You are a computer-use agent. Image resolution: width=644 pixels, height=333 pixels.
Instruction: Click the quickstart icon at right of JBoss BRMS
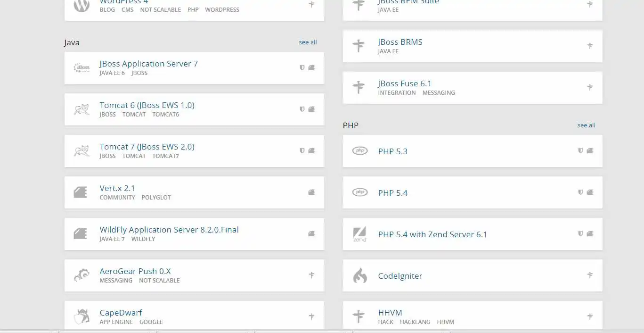coord(590,46)
